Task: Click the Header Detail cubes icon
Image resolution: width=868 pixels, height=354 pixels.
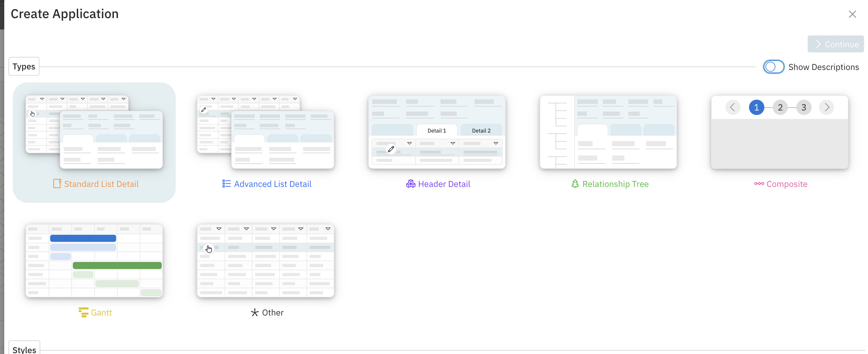Action: [x=410, y=184]
